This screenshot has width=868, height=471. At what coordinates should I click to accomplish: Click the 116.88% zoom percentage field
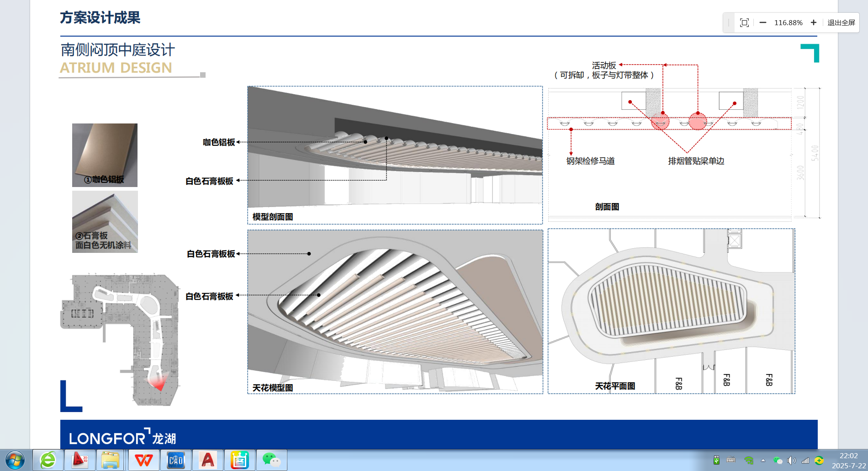pos(788,23)
